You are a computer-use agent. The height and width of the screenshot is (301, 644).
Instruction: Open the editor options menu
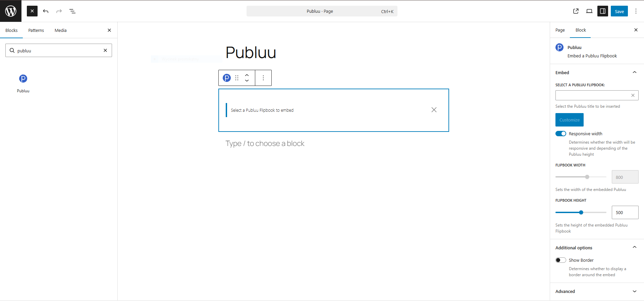[636, 11]
